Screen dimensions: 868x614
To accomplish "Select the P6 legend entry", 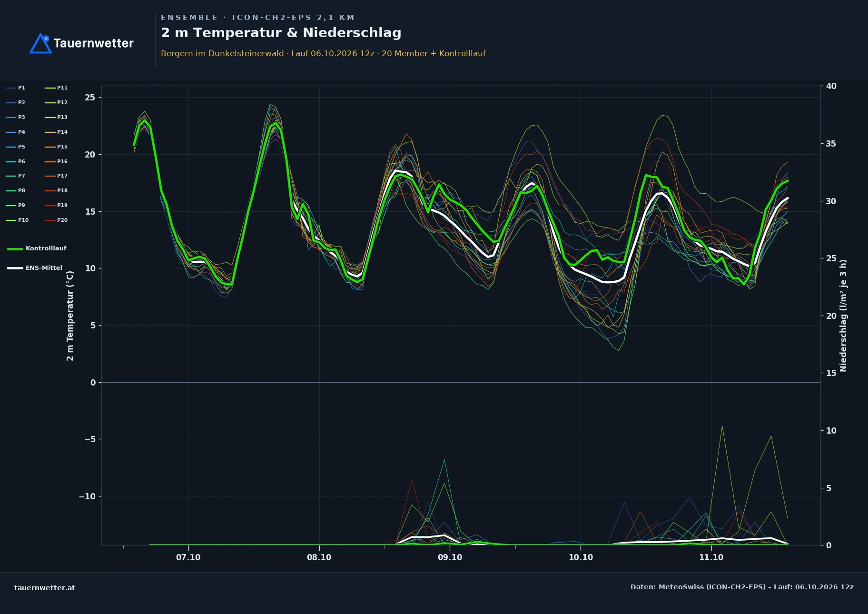I will [x=15, y=161].
